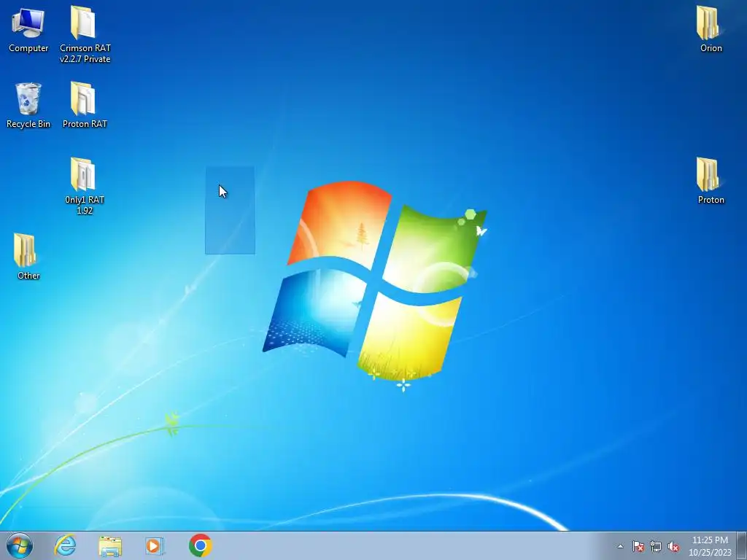The width and height of the screenshot is (747, 560).
Task: Show hidden tray icons arrow
Action: point(620,547)
